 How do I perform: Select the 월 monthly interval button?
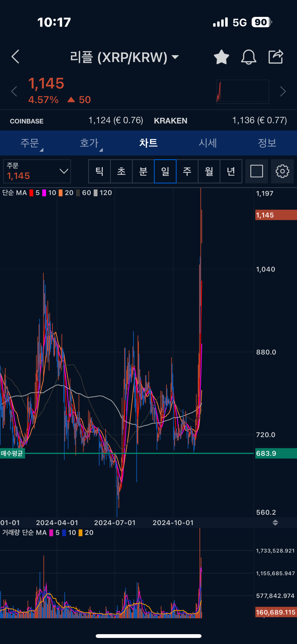[209, 171]
